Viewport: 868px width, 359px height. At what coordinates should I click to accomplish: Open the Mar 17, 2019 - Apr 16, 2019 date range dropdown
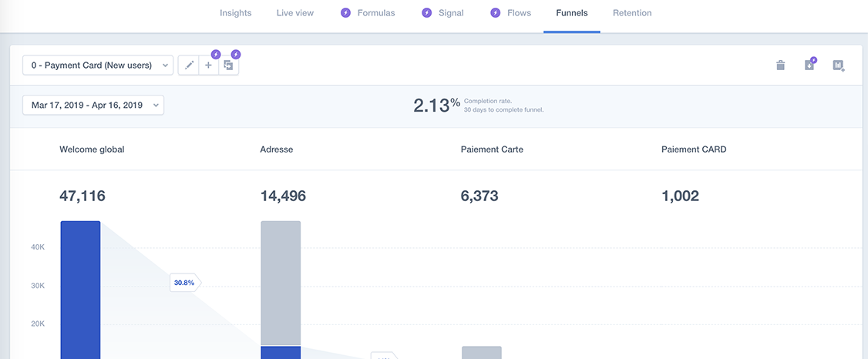click(93, 105)
